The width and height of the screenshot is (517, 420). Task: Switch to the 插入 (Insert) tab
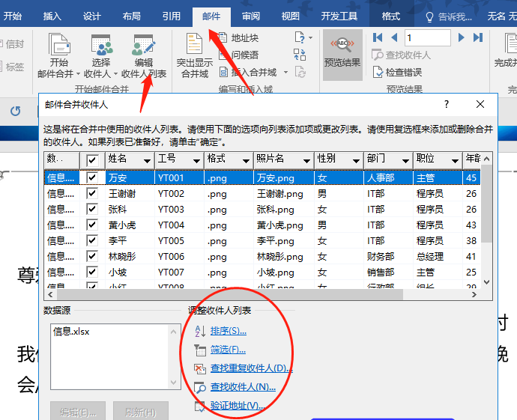tap(52, 16)
